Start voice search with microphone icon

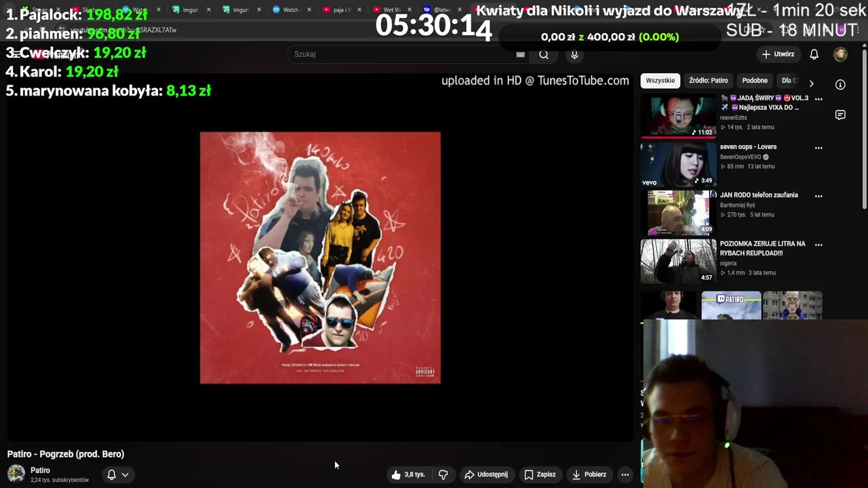pos(574,54)
